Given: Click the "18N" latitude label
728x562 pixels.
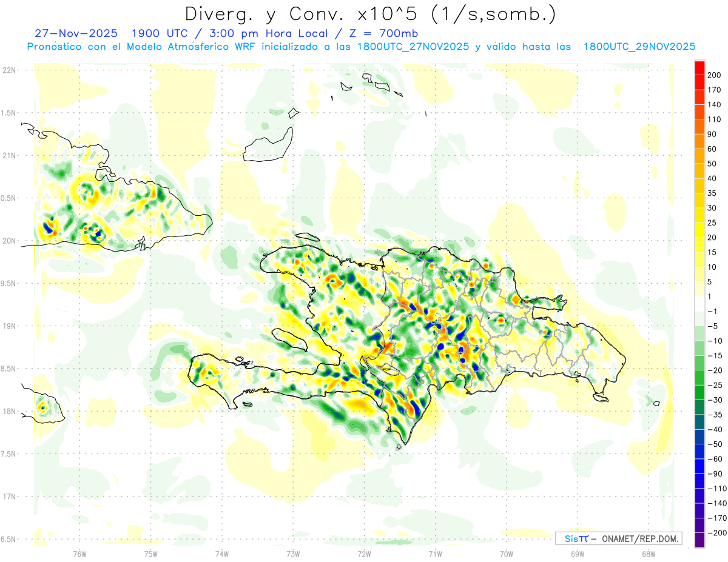Looking at the screenshot, I should click(x=8, y=411).
